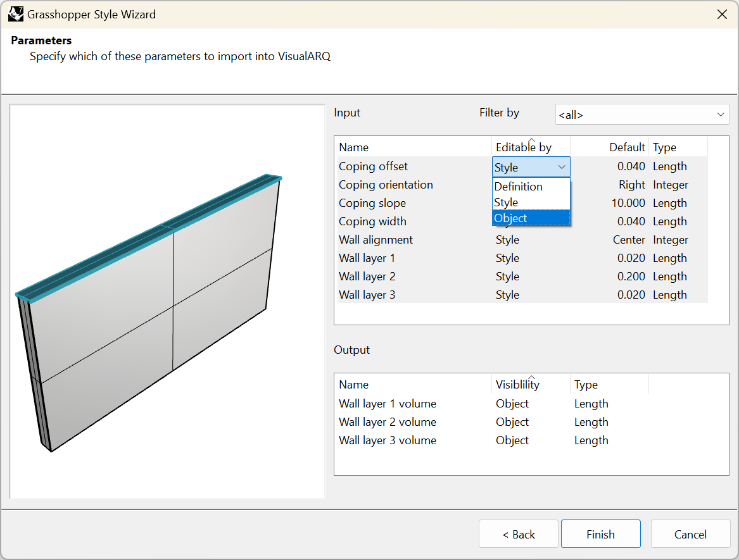Sort inputs by the Name column header
Image resolution: width=739 pixels, height=560 pixels.
coord(414,147)
